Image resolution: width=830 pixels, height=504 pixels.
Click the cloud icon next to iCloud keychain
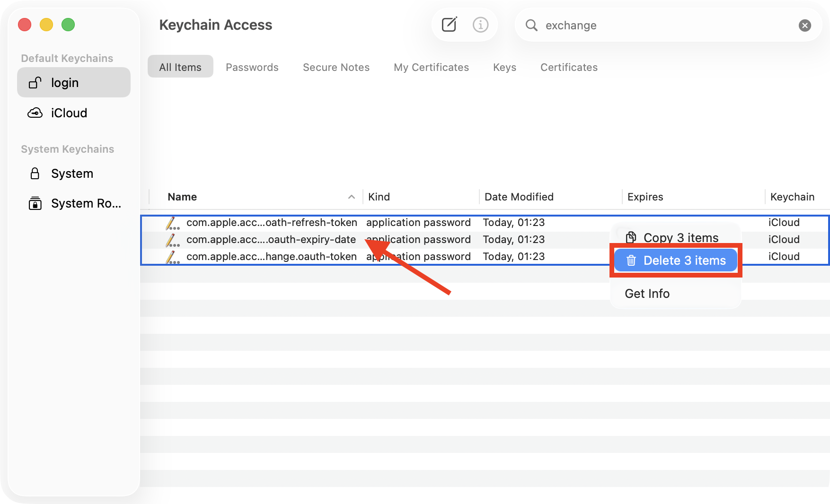point(35,113)
